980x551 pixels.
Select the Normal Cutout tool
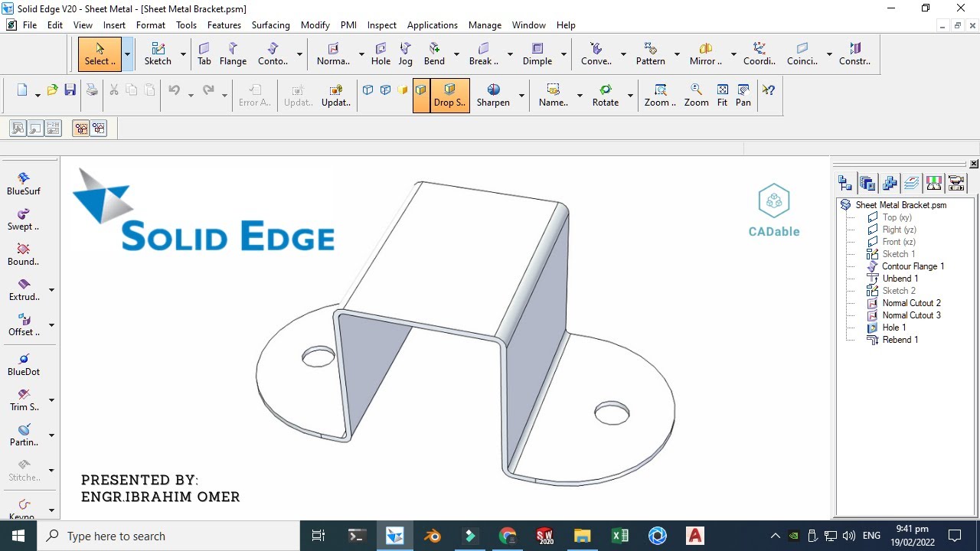[x=333, y=54]
